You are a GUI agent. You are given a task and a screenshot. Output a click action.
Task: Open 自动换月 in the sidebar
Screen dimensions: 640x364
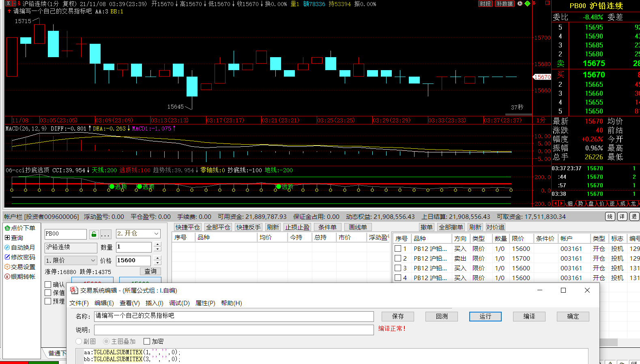tap(19, 247)
